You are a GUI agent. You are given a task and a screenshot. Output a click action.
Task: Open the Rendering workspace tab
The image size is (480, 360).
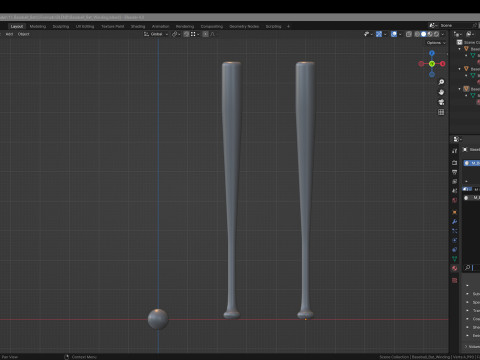coord(185,26)
